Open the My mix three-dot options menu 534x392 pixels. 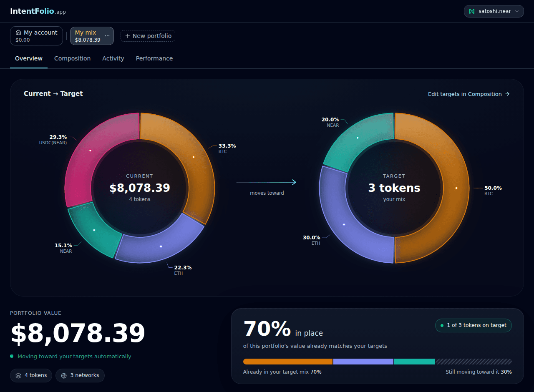[x=107, y=36]
